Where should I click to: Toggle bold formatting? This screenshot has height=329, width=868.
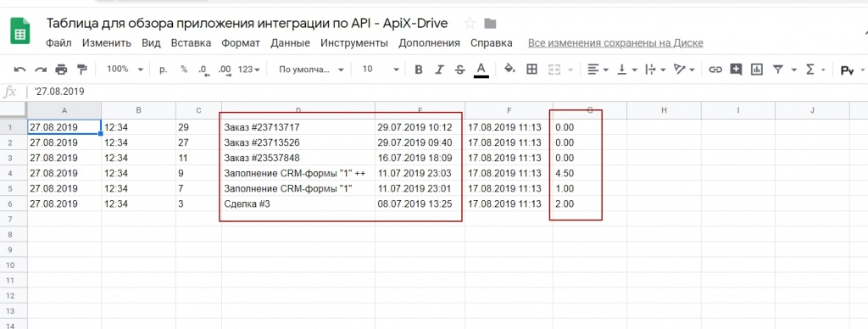(419, 70)
